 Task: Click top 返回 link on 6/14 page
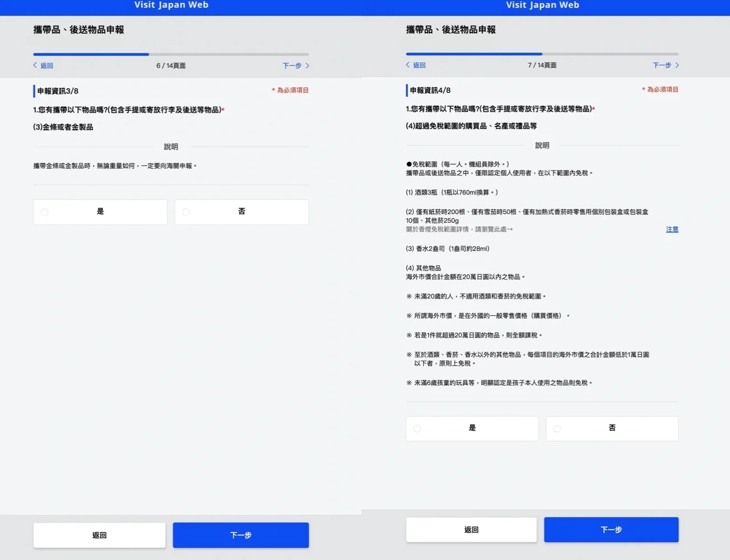pyautogui.click(x=46, y=66)
